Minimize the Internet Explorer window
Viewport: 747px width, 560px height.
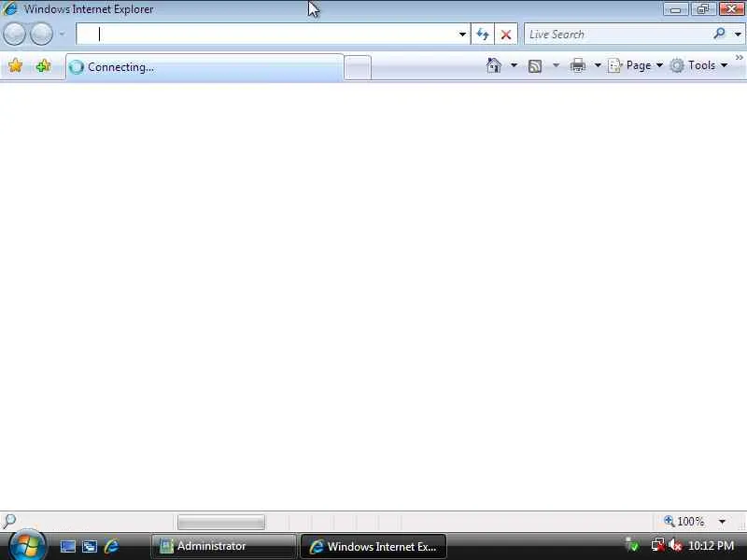[x=675, y=9]
